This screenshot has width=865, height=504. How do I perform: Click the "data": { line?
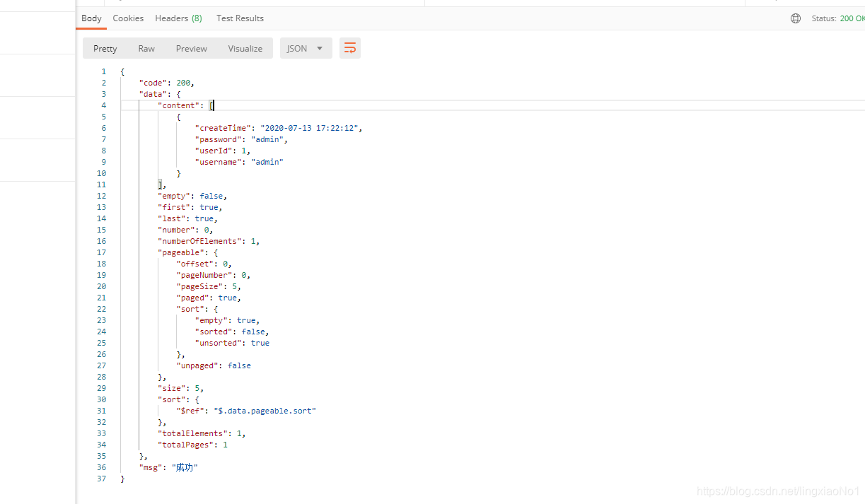[160, 94]
